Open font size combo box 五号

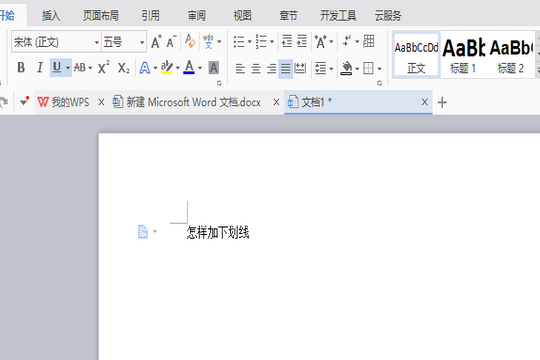pyautogui.click(x=124, y=42)
